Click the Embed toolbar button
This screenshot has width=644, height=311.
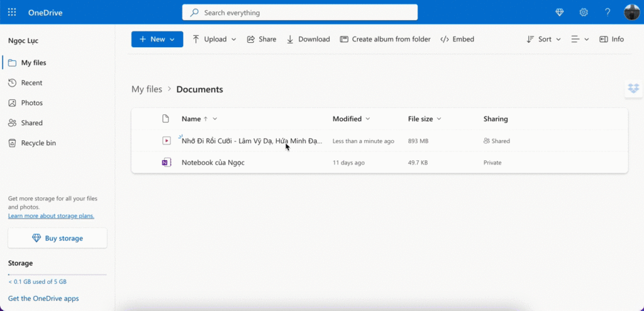coord(457,39)
